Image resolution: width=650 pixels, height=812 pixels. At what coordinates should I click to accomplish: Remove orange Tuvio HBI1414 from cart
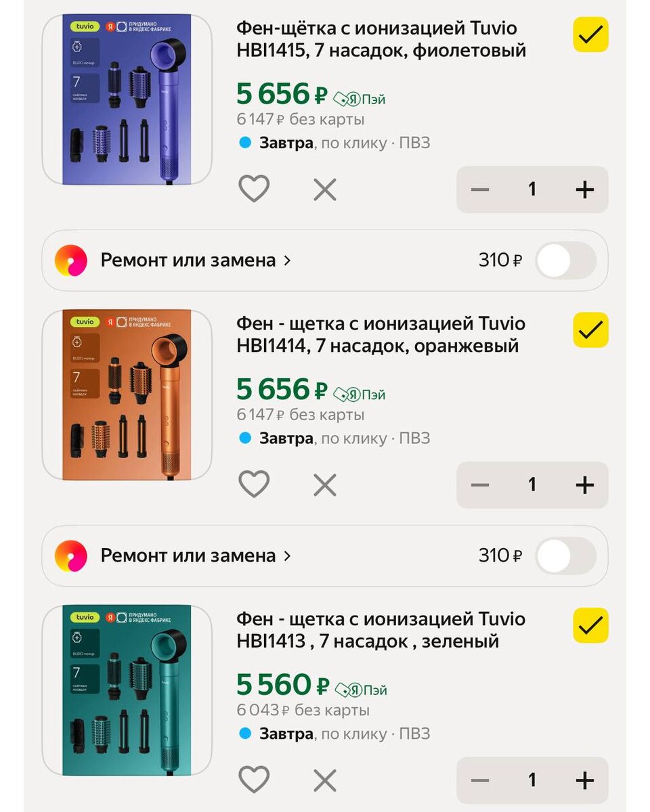click(x=325, y=484)
